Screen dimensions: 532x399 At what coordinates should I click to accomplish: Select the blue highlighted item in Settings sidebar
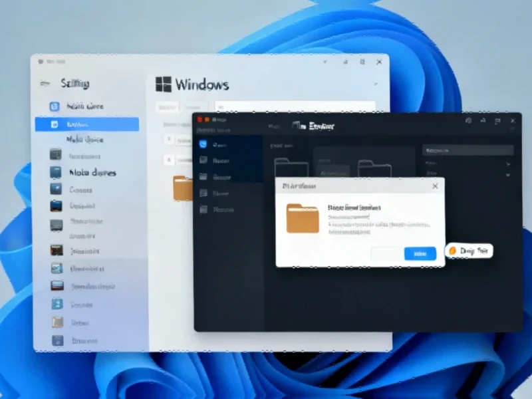(86, 124)
